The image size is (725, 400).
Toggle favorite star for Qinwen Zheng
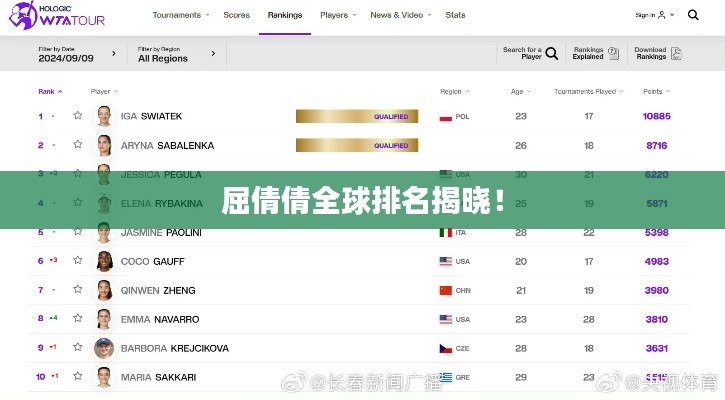pyautogui.click(x=78, y=289)
